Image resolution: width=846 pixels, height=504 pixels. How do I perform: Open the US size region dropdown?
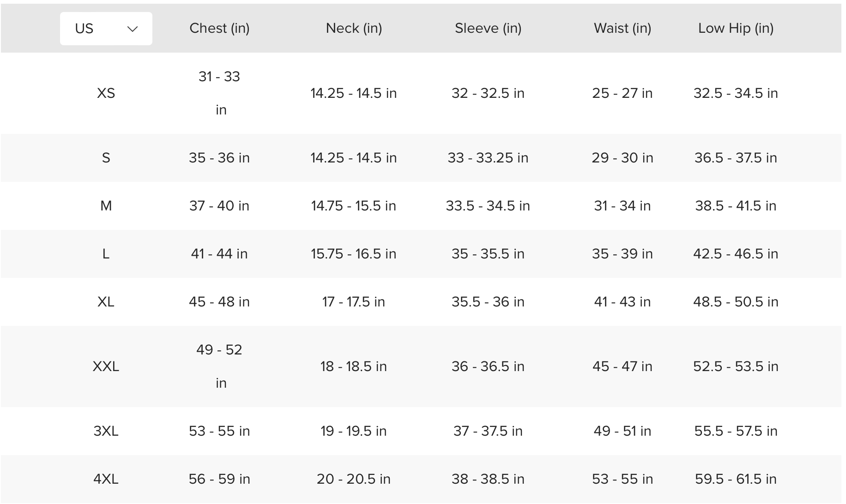[106, 29]
